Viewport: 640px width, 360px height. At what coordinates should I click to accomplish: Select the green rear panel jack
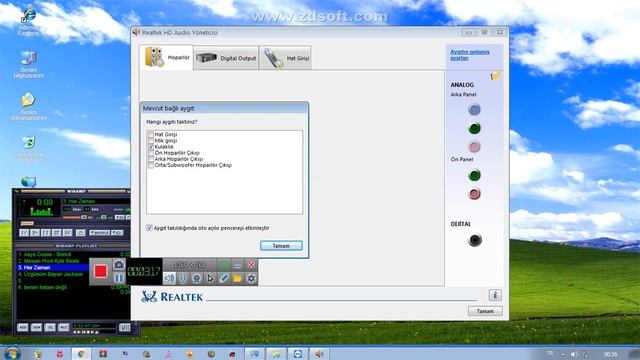coord(474,128)
